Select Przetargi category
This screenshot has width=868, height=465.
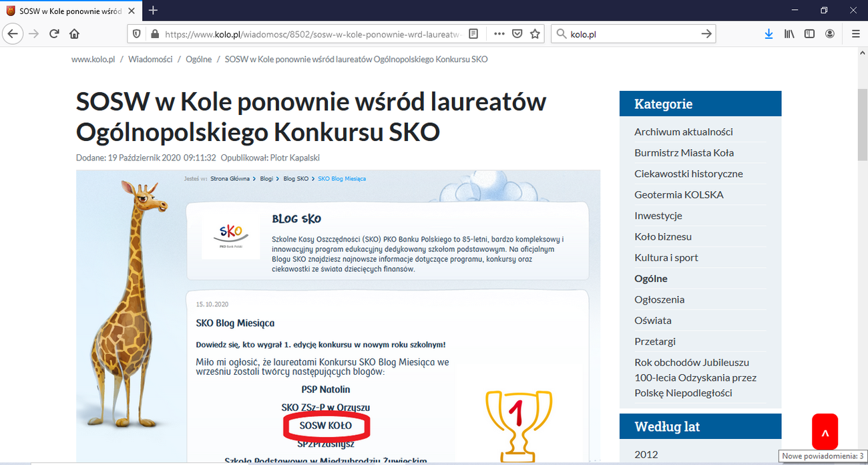coord(655,341)
